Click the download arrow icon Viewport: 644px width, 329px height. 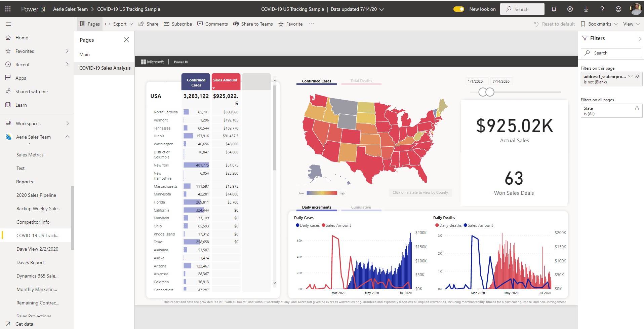click(x=586, y=9)
